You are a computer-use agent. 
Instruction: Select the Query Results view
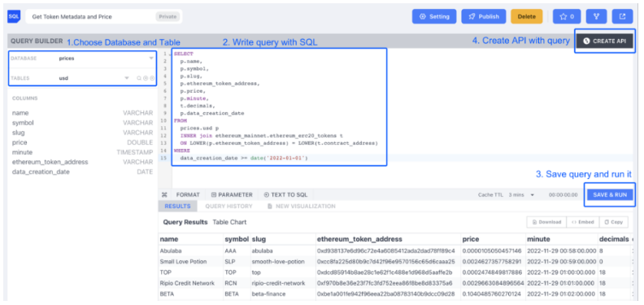[x=185, y=222]
